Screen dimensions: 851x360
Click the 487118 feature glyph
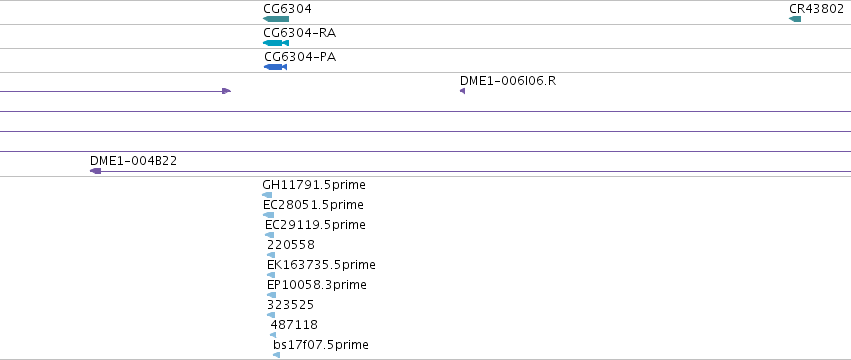[x=273, y=335]
